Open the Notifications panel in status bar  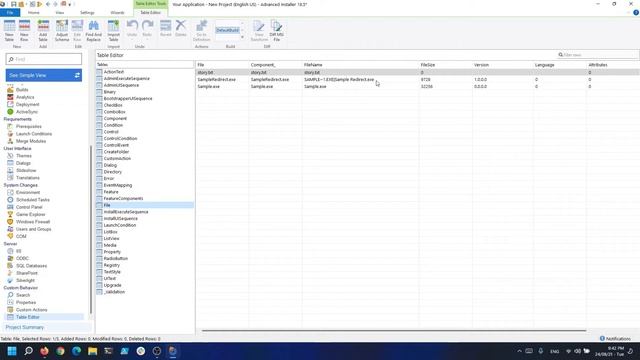pyautogui.click(x=615, y=339)
